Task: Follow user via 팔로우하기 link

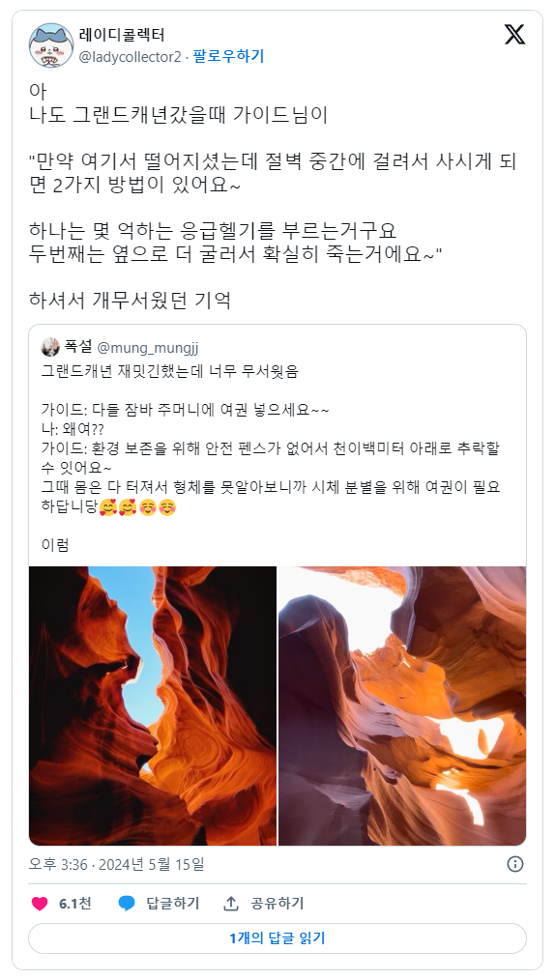Action: 228,56
